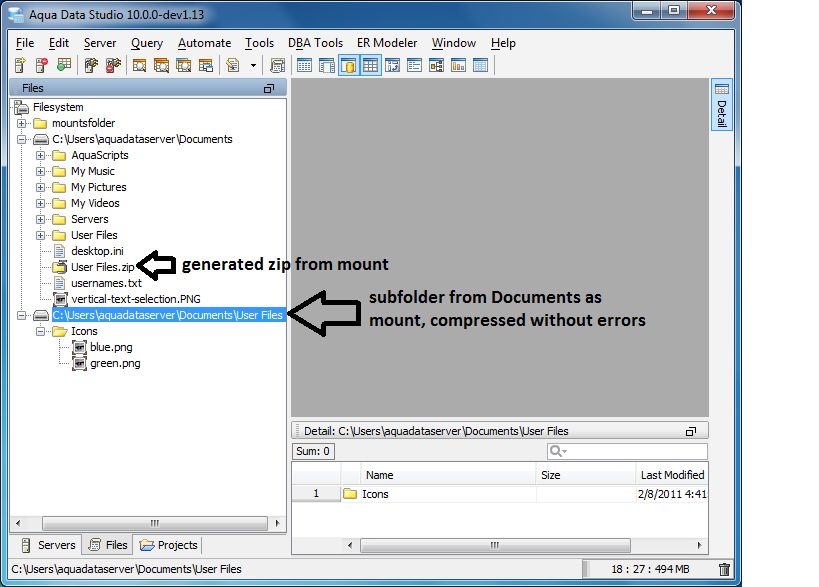Sort by the Last Modified column header
The image size is (819, 587).
(672, 475)
